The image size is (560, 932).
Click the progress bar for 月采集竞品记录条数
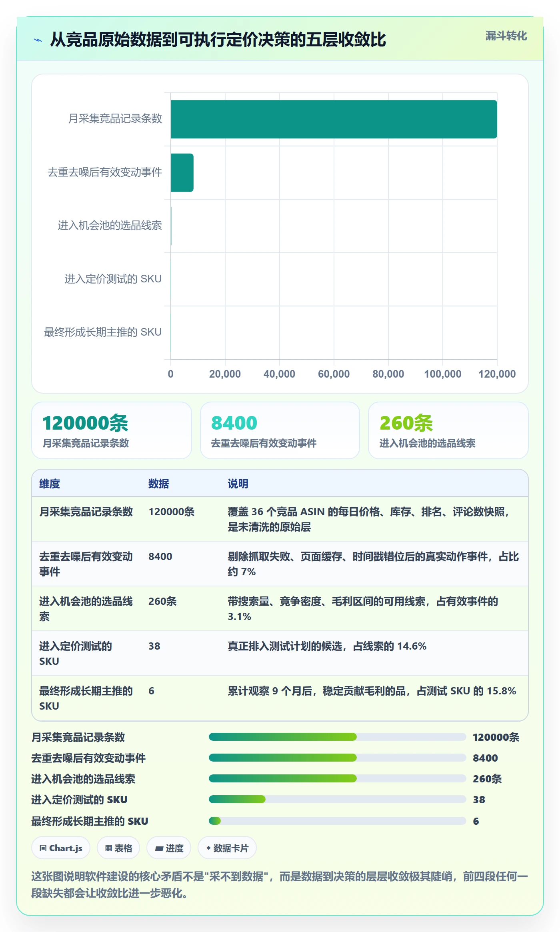click(337, 737)
